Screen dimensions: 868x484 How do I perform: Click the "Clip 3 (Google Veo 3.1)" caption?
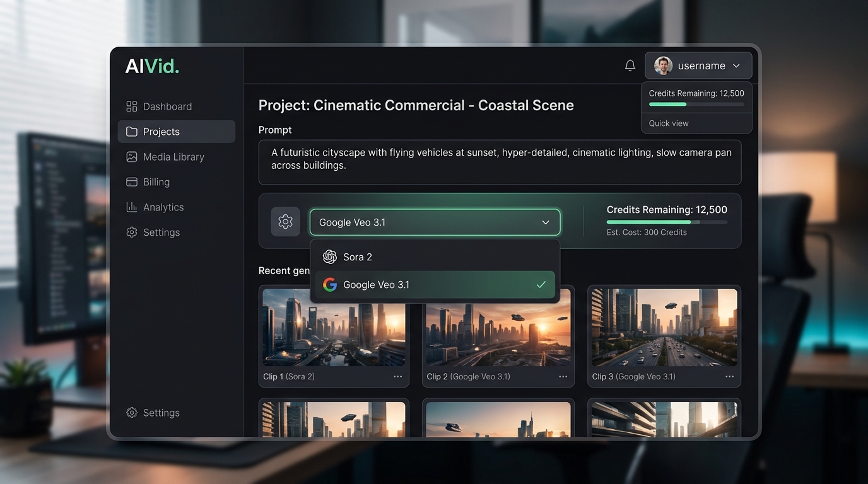click(x=634, y=376)
